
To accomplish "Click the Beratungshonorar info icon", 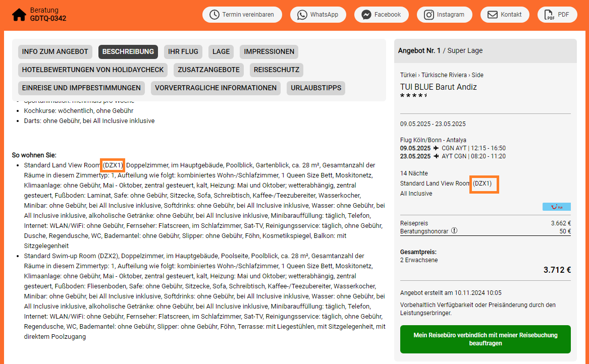I will (x=454, y=231).
